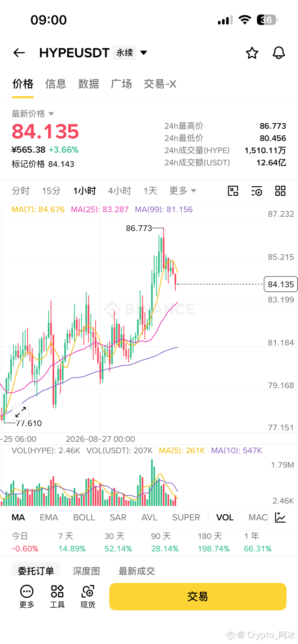
Task: Open the 更多 intervals dropdown
Action: [183, 191]
